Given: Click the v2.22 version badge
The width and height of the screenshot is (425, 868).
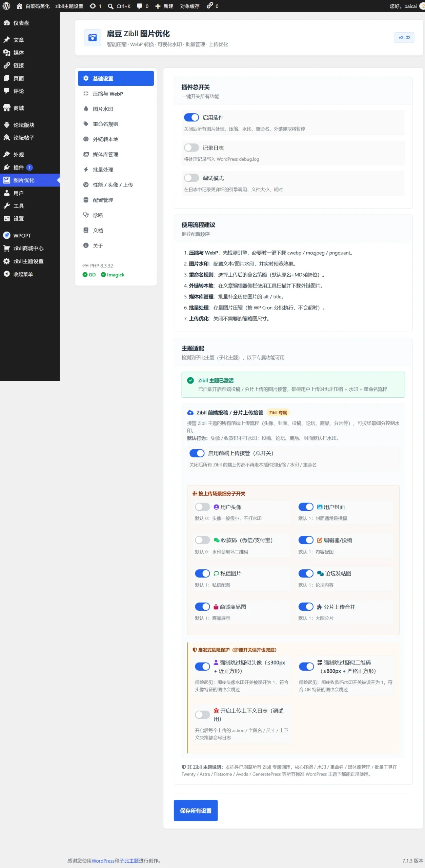Looking at the screenshot, I should coord(404,38).
